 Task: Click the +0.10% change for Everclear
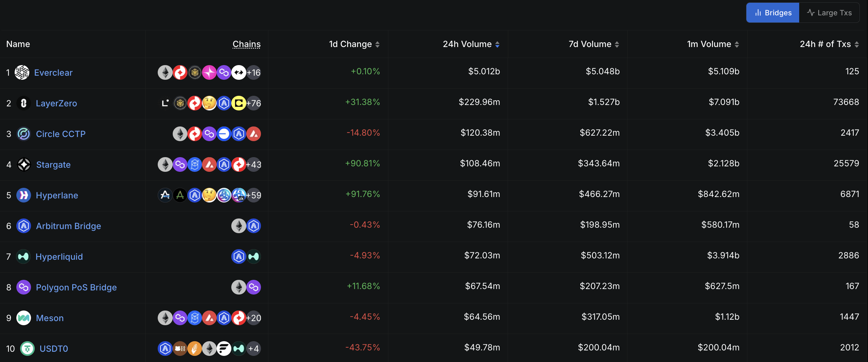365,71
